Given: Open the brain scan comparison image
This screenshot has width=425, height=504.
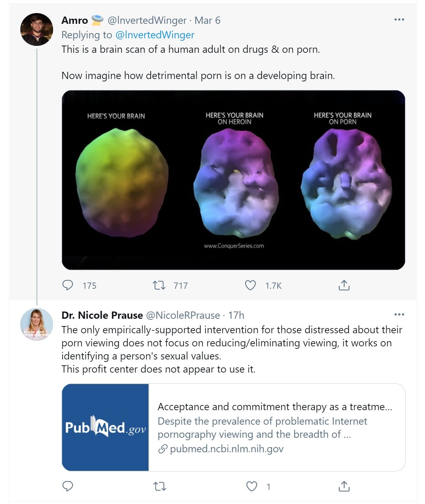Looking at the screenshot, I should point(233,180).
